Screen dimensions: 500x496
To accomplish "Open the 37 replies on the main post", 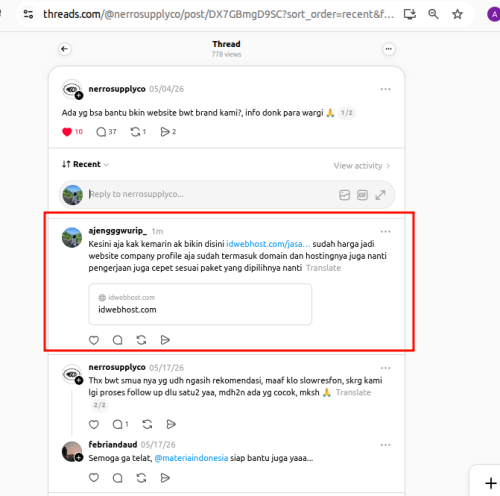I will click(106, 132).
